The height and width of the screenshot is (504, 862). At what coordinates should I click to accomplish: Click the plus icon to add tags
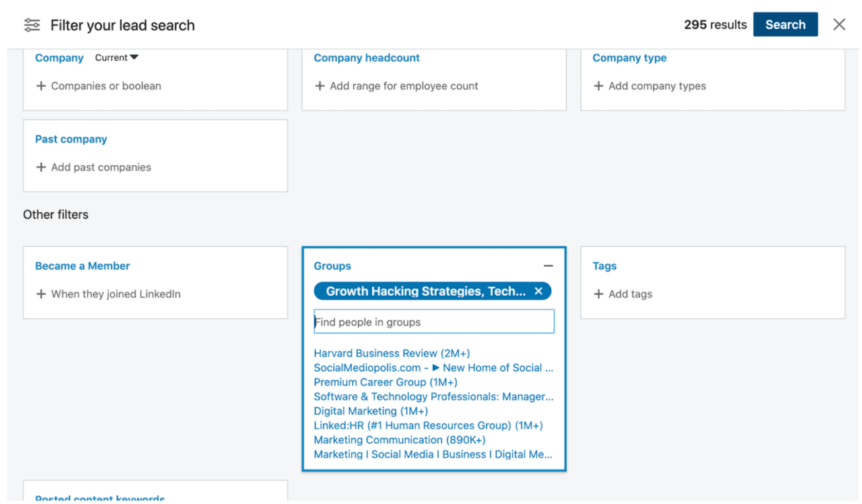599,294
